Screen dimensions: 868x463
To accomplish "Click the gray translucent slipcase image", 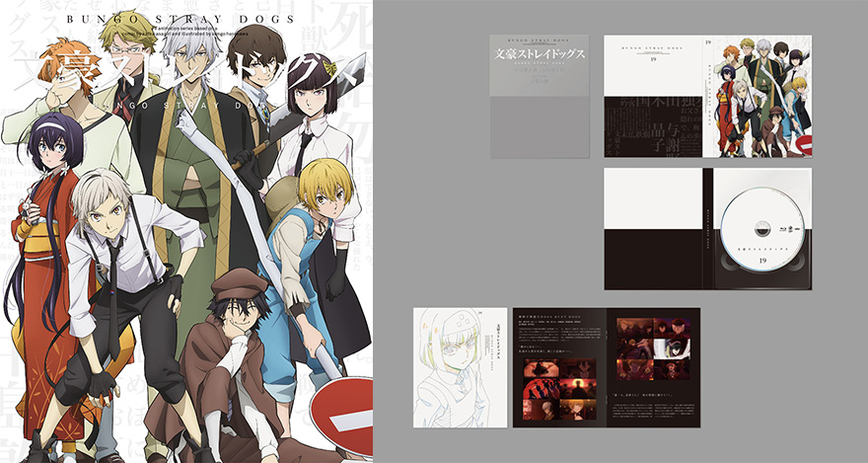I will pos(540,97).
